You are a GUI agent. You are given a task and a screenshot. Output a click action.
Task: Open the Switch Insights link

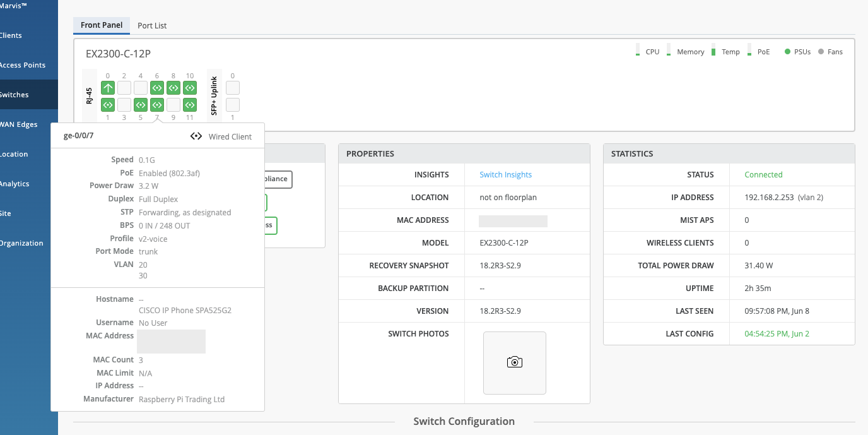pyautogui.click(x=505, y=175)
